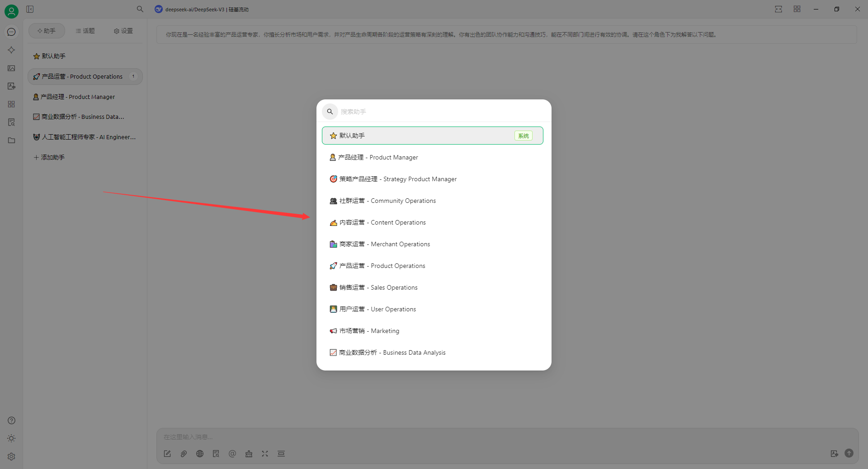Open the Paintings image icon in sidebar

[11, 68]
